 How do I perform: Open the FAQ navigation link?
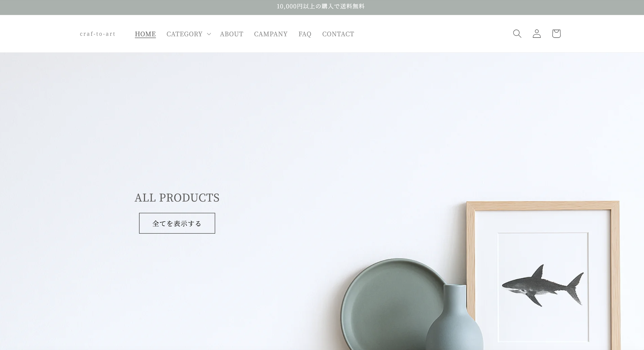tap(305, 34)
